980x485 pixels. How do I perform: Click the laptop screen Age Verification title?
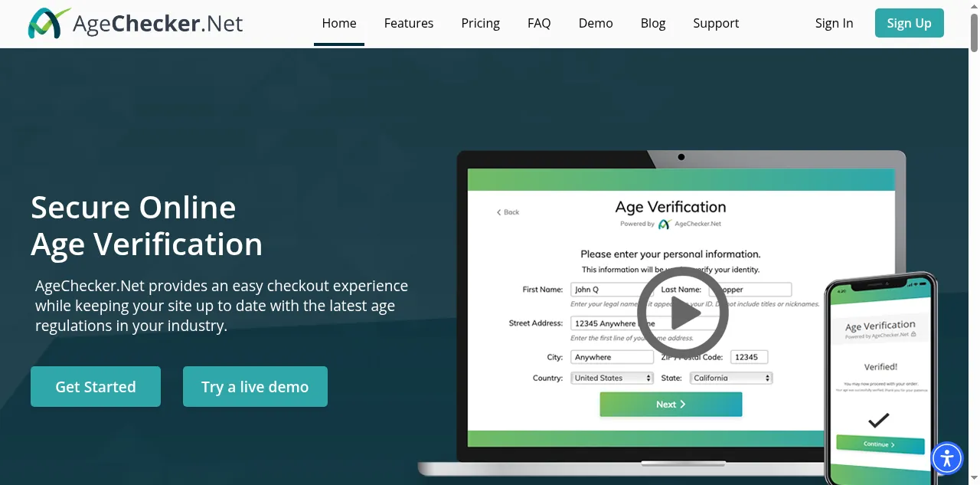671,207
